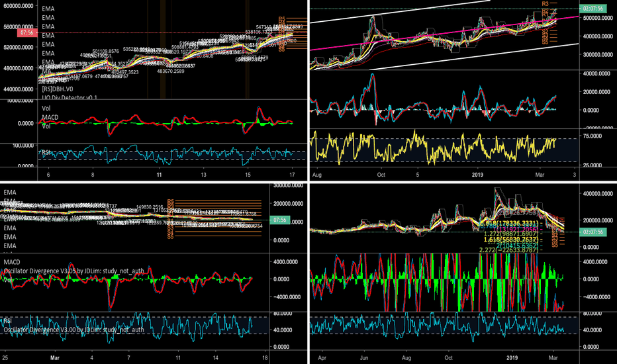Select date 14 on bottom-left time axis
Image resolution: width=617 pixels, height=364 pixels.
click(x=216, y=357)
